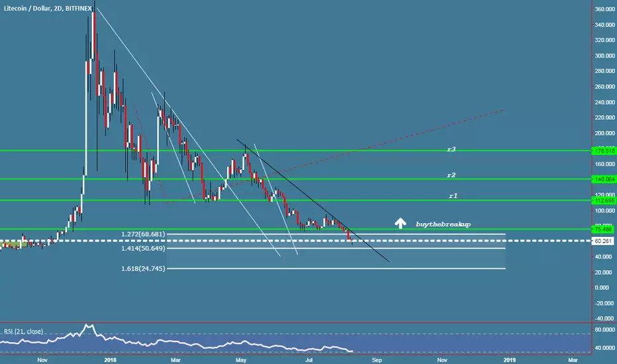Click the 0.000 price axis tick
Image resolution: width=617 pixels, height=364 pixels.
[602, 288]
